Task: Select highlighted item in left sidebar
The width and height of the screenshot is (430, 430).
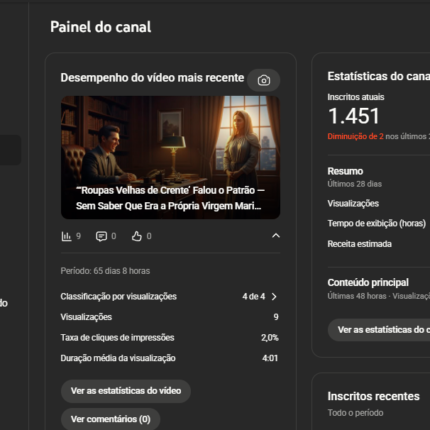Action: coord(10,150)
